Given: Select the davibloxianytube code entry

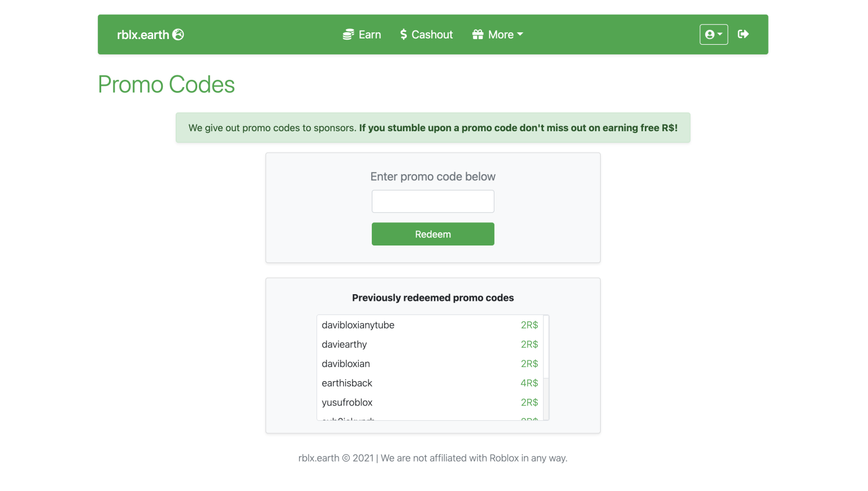Looking at the screenshot, I should pos(358,325).
